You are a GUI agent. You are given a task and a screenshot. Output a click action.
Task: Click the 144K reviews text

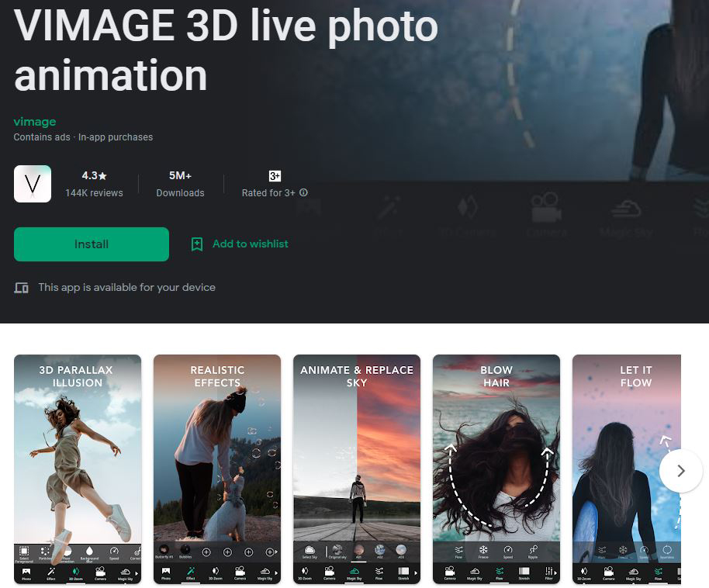click(94, 192)
